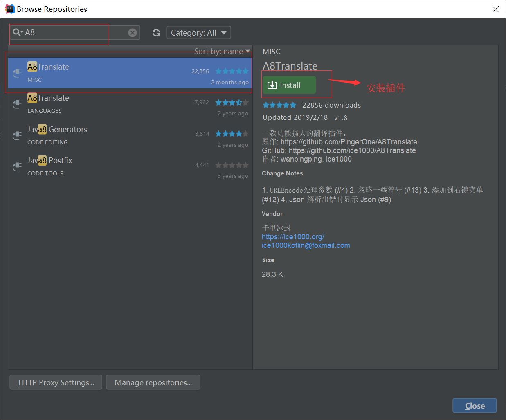
Task: Click the 4,441 download count
Action: 202,165
